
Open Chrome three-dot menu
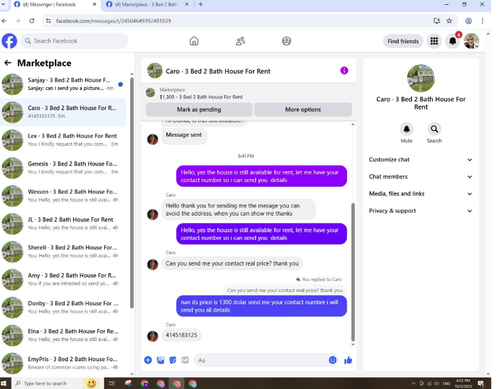(482, 21)
